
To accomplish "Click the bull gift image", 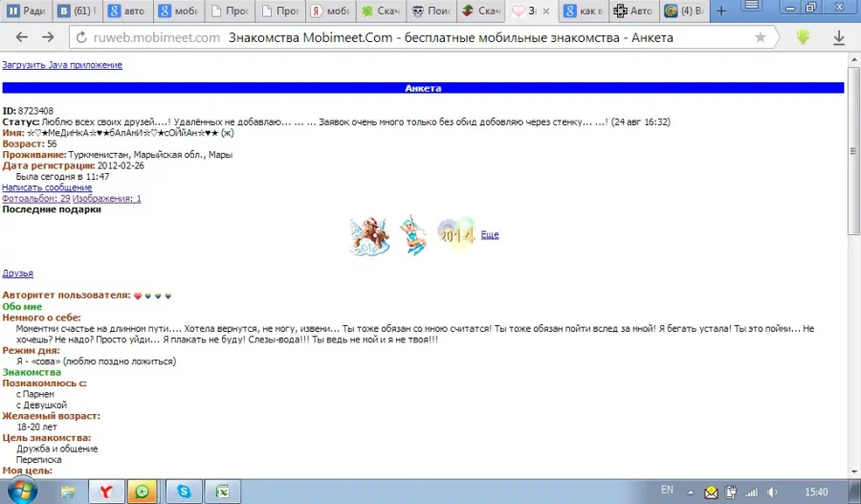I will tap(369, 236).
